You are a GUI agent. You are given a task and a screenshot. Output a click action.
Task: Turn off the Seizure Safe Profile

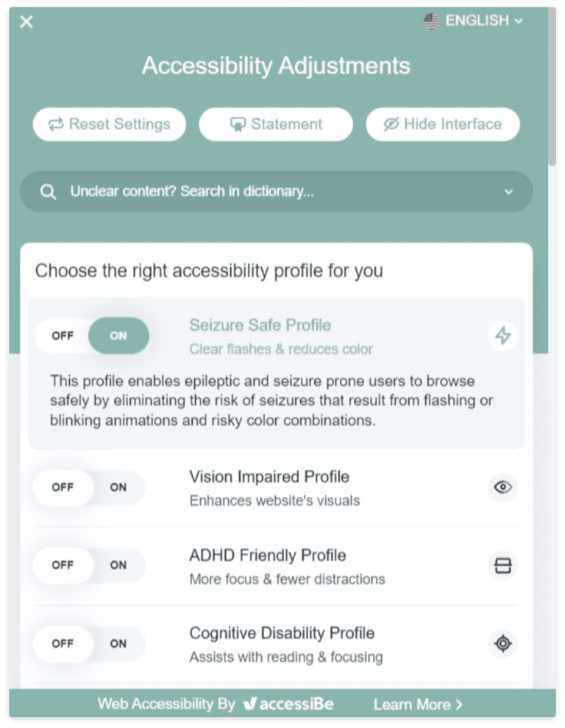click(x=63, y=336)
